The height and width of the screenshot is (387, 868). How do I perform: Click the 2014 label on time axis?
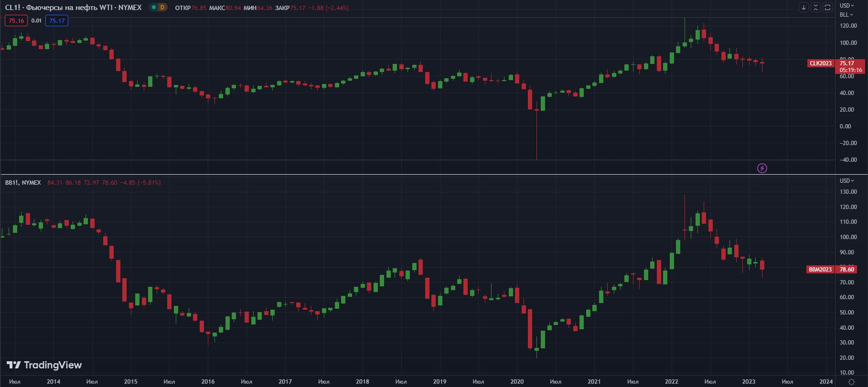(54, 381)
